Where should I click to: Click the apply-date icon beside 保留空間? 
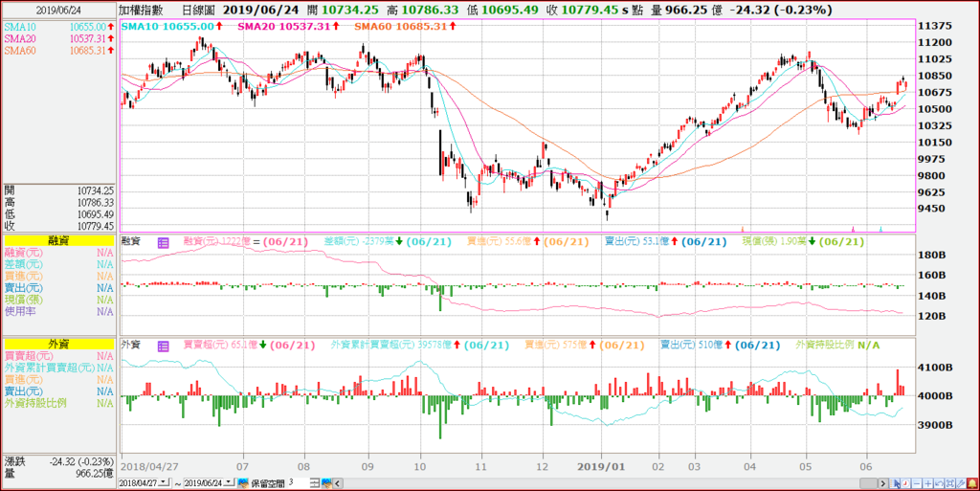click(x=243, y=483)
